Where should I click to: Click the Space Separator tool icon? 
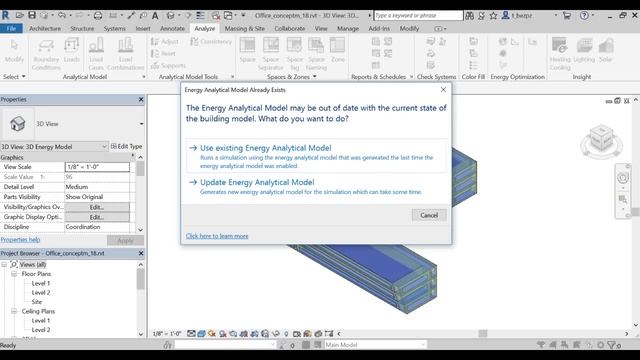[x=271, y=45]
